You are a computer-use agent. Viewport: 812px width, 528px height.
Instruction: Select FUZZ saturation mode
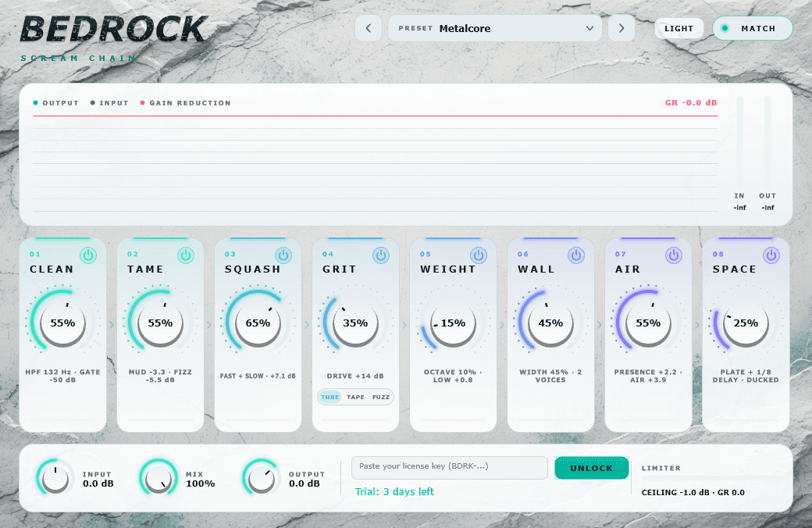[381, 397]
